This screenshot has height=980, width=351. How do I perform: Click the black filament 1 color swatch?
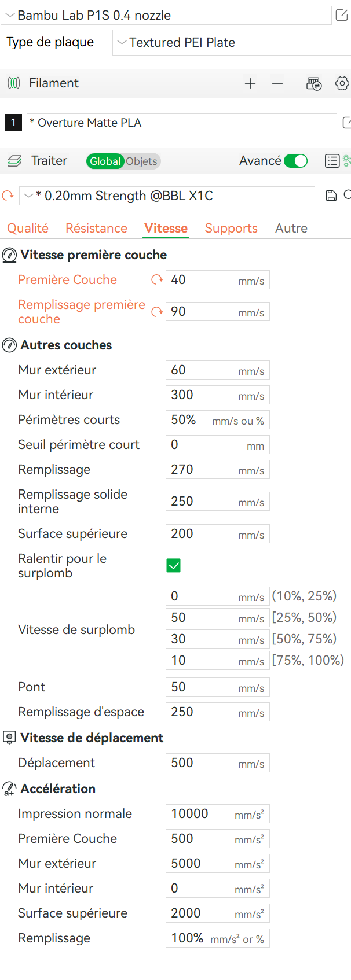tap(13, 123)
